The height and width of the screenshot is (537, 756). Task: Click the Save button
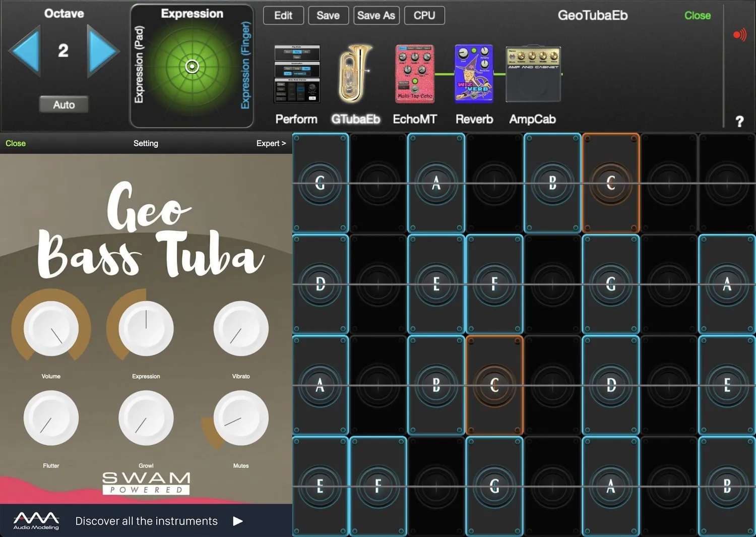point(328,15)
